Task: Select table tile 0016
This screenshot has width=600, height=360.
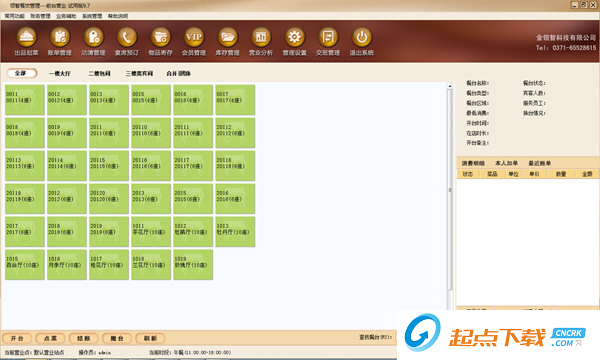Action: coord(193,100)
